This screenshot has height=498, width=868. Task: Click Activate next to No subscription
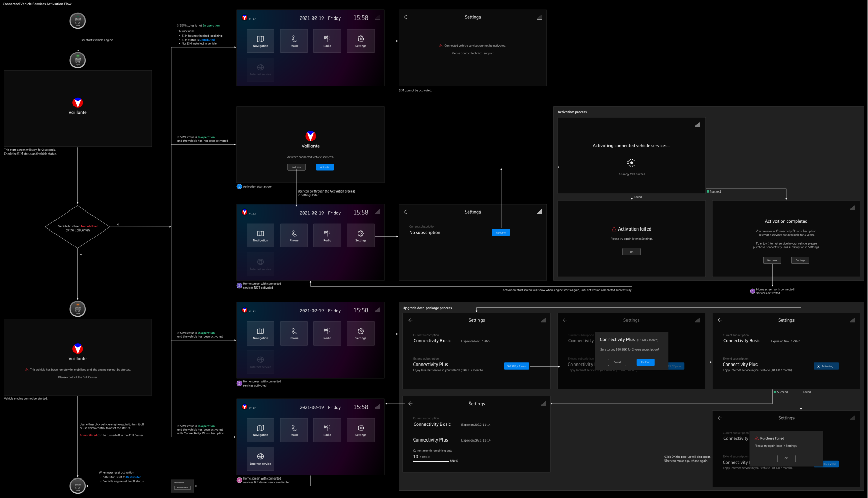[501, 233]
